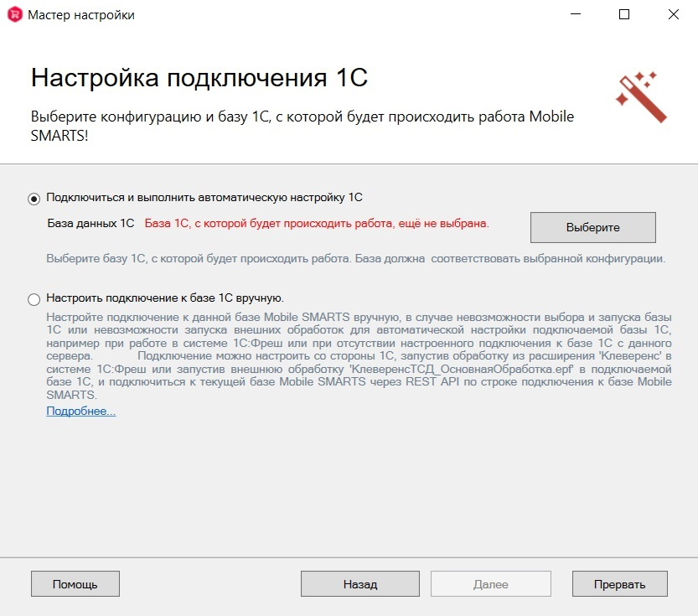Select automatic 1C connection setup option
Image resolution: width=698 pixels, height=616 pixels.
coord(34,199)
